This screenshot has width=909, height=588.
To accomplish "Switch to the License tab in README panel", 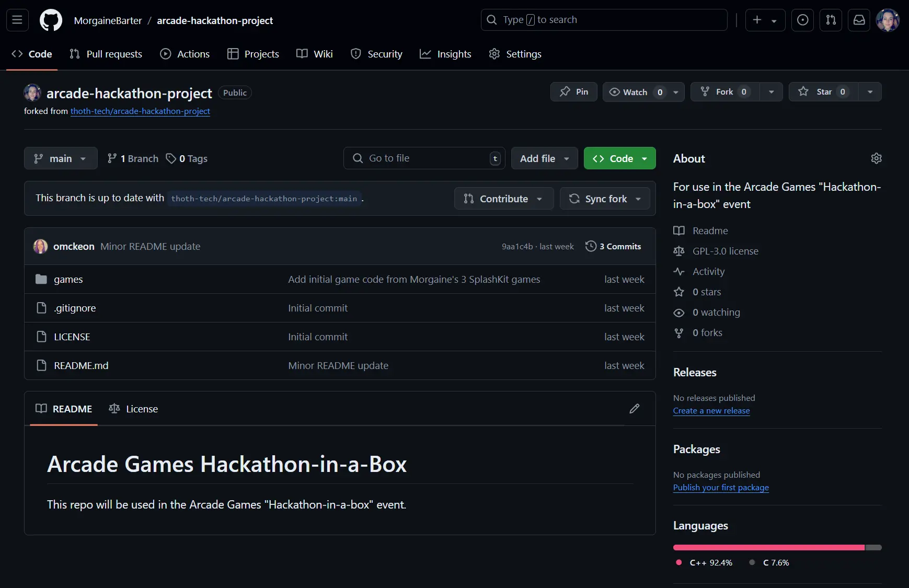I will [133, 409].
